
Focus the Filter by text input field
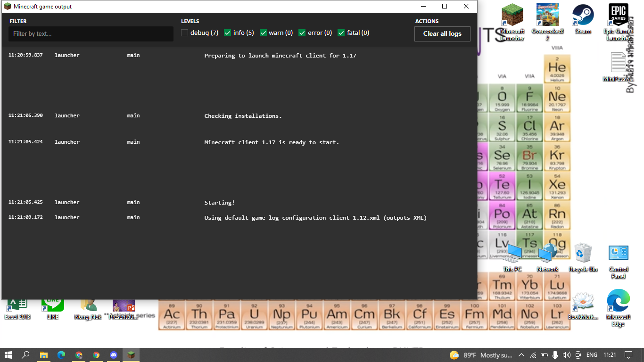click(x=91, y=34)
